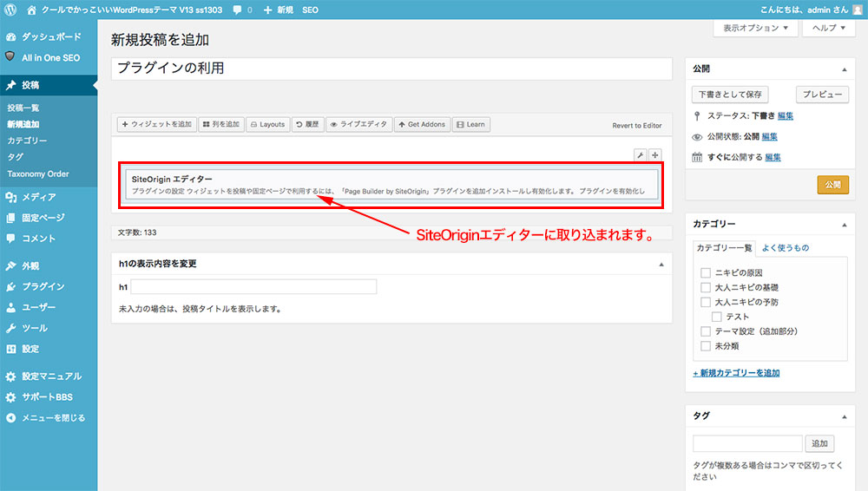Open ヘルプ dropdown tab
The height and width of the screenshot is (491, 868).
point(828,28)
